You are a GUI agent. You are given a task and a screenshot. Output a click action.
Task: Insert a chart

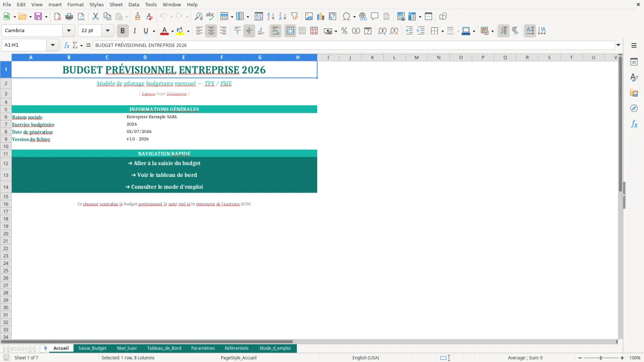tap(321, 17)
